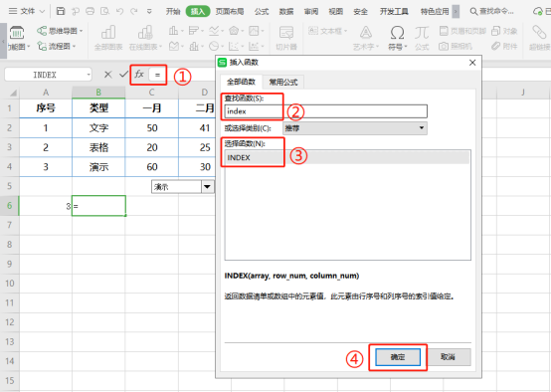Click the 流程图 flowchart icon

click(42, 46)
